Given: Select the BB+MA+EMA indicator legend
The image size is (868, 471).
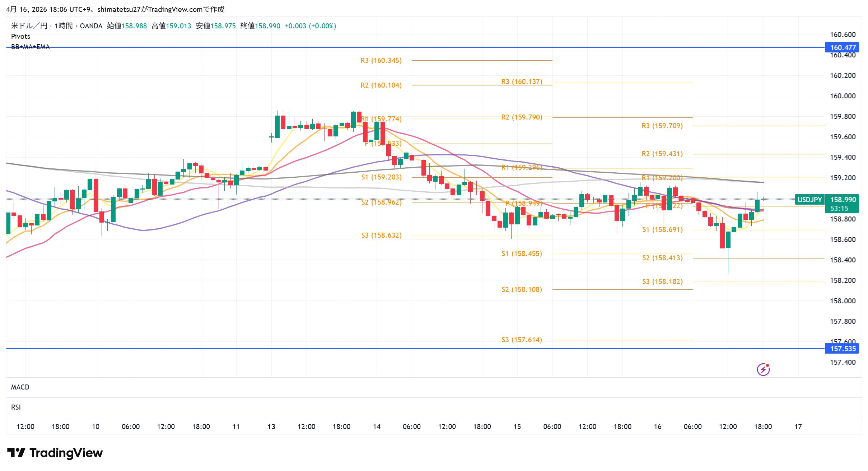Looking at the screenshot, I should [30, 47].
